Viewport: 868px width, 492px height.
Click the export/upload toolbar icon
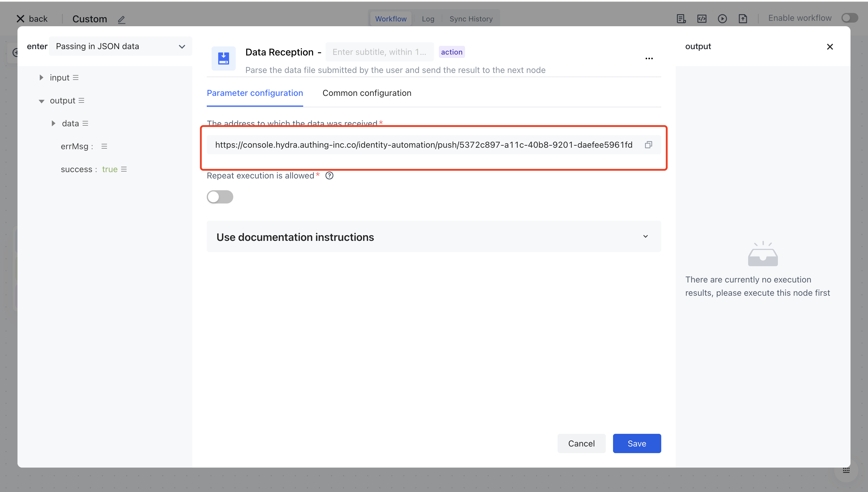coord(742,19)
